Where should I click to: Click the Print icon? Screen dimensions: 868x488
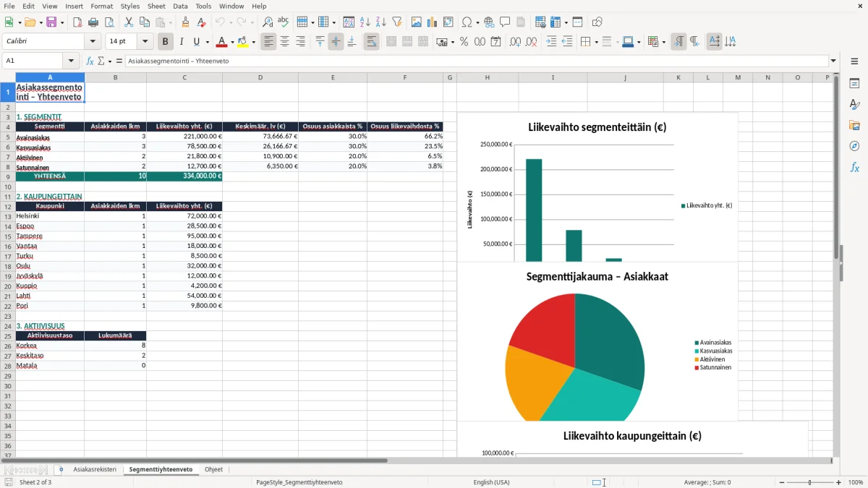92,22
